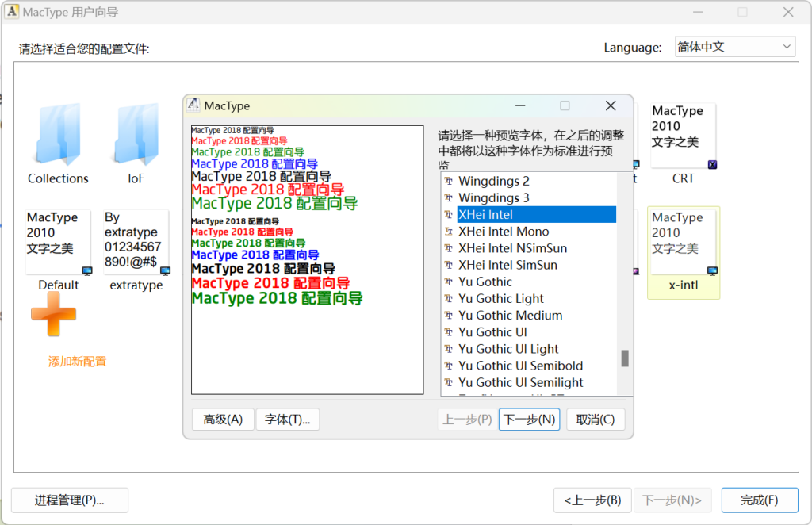
Task: Click the font icon beside Wingdings 2
Action: tap(449, 182)
